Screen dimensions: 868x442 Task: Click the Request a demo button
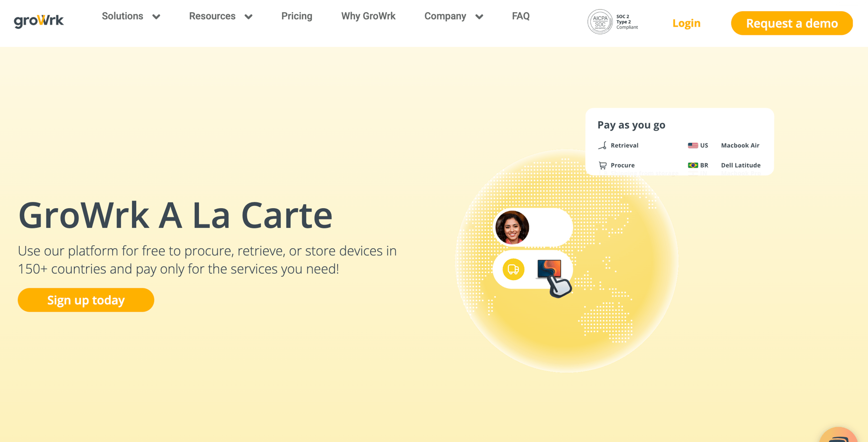(792, 23)
